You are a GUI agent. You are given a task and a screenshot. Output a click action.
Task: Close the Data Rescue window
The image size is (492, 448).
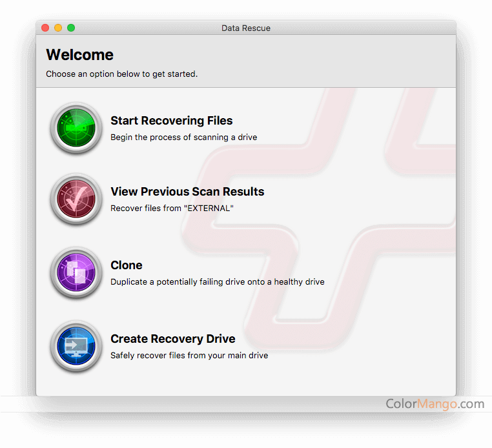tap(45, 28)
